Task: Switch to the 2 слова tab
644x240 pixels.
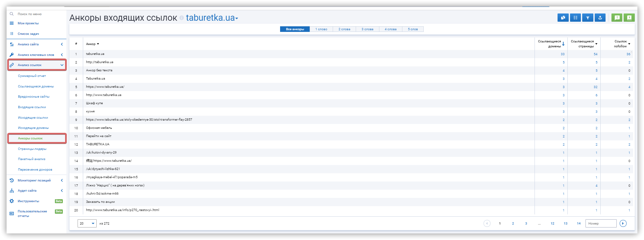Action: click(344, 29)
